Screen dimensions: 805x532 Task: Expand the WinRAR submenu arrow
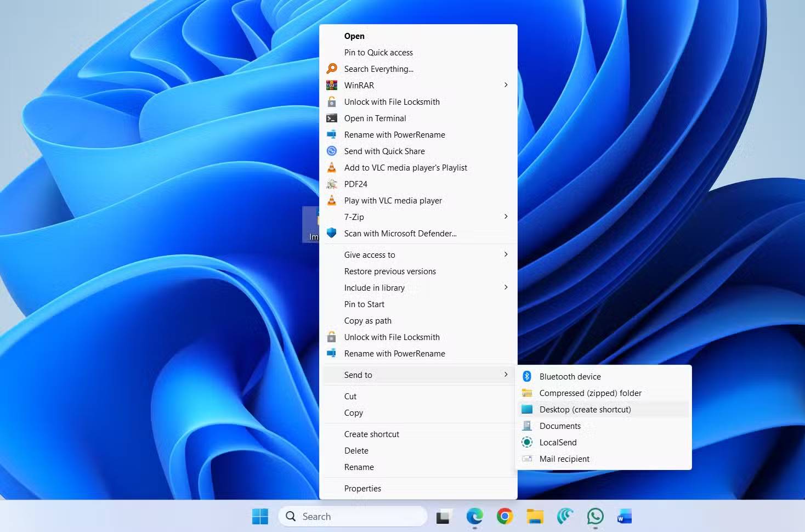pos(506,85)
